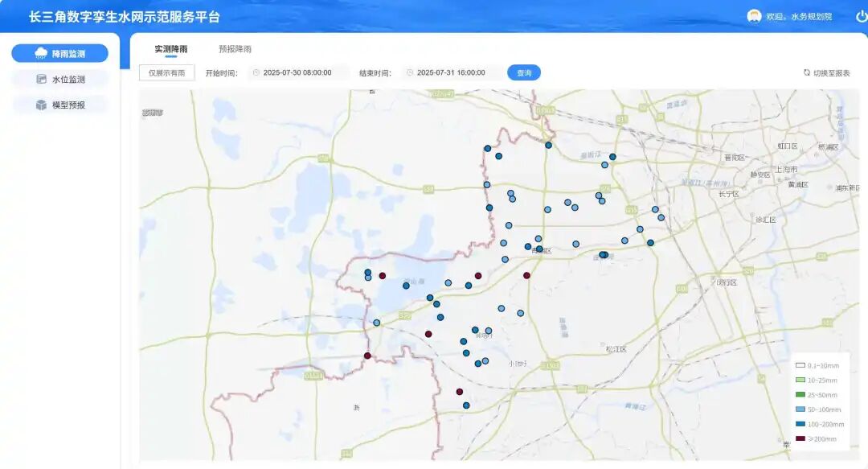Image resolution: width=868 pixels, height=469 pixels.
Task: Click the 切换至报表 link
Action: pyautogui.click(x=831, y=72)
